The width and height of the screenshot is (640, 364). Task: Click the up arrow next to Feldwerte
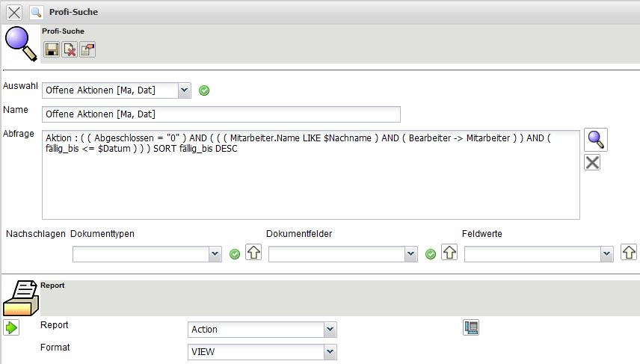click(x=629, y=253)
